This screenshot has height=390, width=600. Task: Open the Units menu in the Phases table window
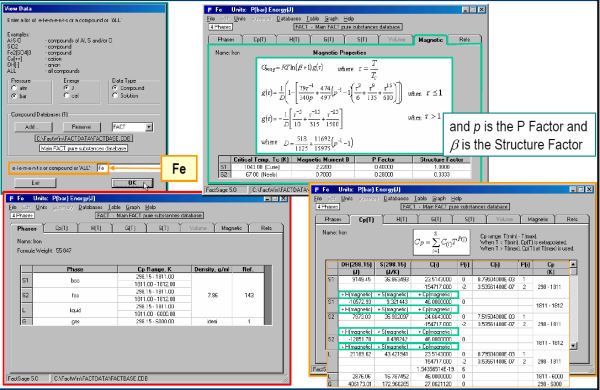pyautogui.click(x=41, y=207)
